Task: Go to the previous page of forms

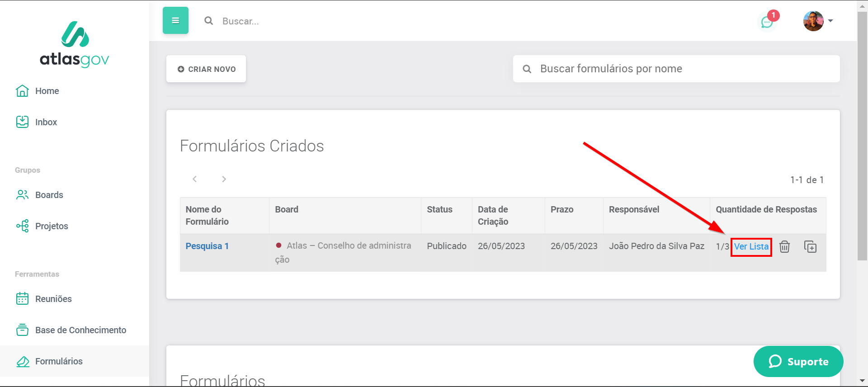Action: (194, 179)
